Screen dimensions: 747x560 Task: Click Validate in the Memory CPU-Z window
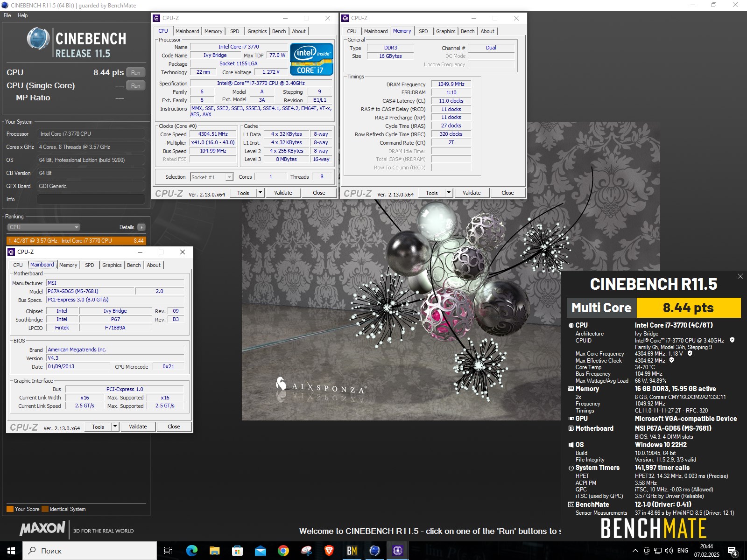coord(472,193)
